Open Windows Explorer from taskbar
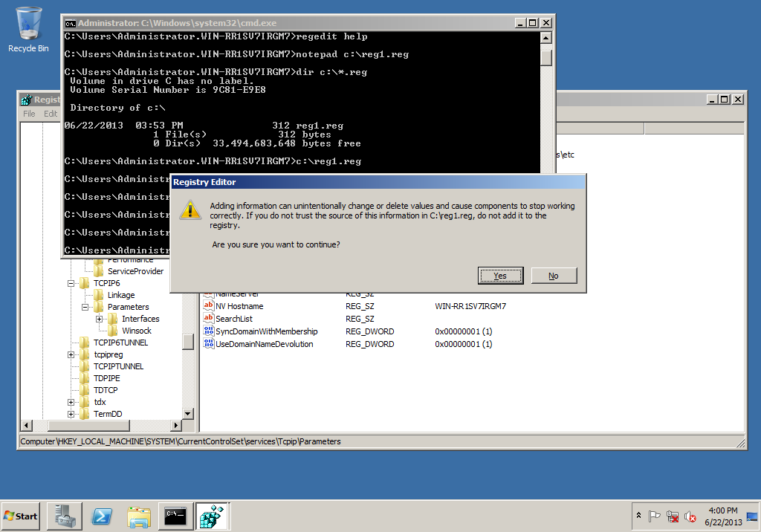The image size is (761, 532). tap(139, 516)
